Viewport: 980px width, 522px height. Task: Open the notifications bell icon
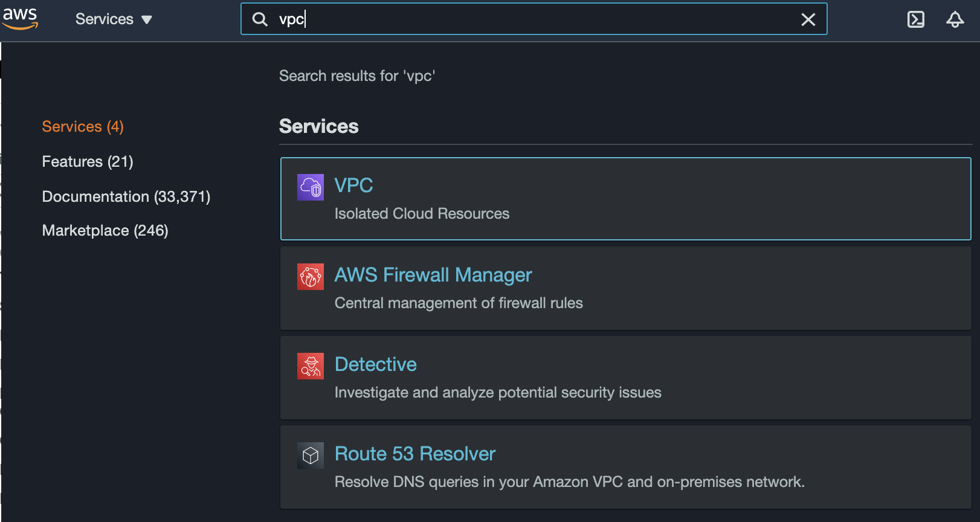click(955, 19)
